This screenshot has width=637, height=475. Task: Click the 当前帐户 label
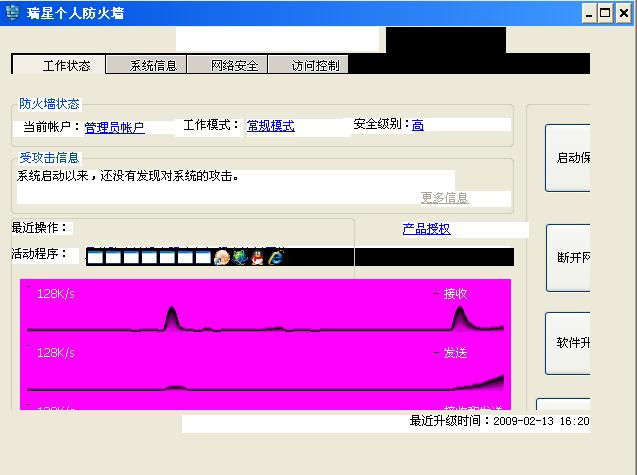(52, 127)
